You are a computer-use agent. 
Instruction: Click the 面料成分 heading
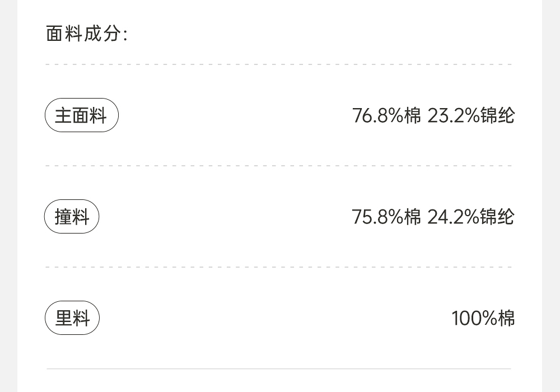[86, 34]
